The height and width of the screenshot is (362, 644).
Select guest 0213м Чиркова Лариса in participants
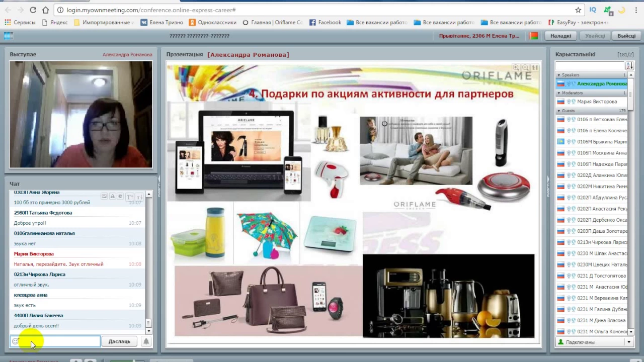click(591, 242)
